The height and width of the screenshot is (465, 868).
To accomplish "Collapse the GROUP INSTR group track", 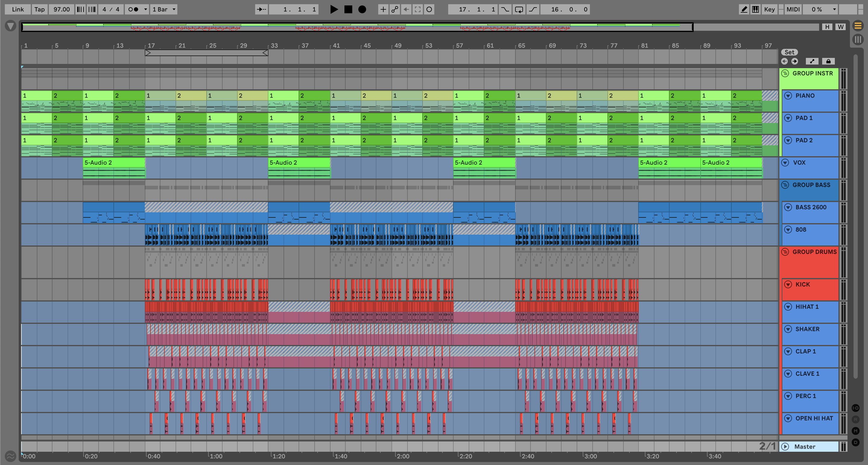I will pos(785,73).
